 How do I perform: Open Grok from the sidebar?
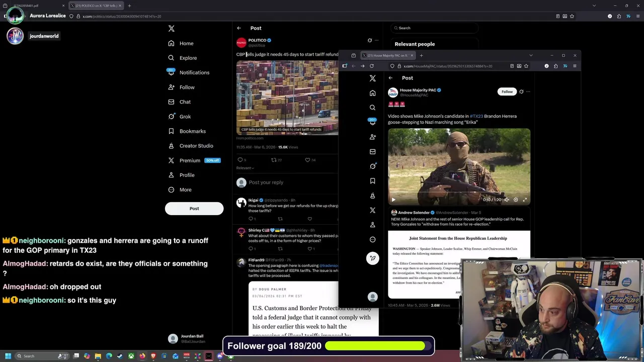[180, 117]
